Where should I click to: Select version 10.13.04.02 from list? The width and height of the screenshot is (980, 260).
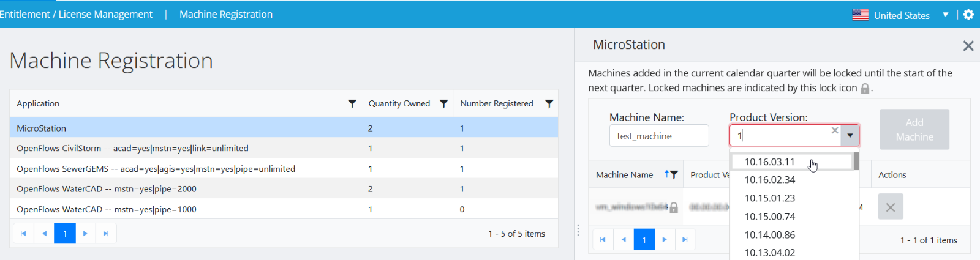792,252
